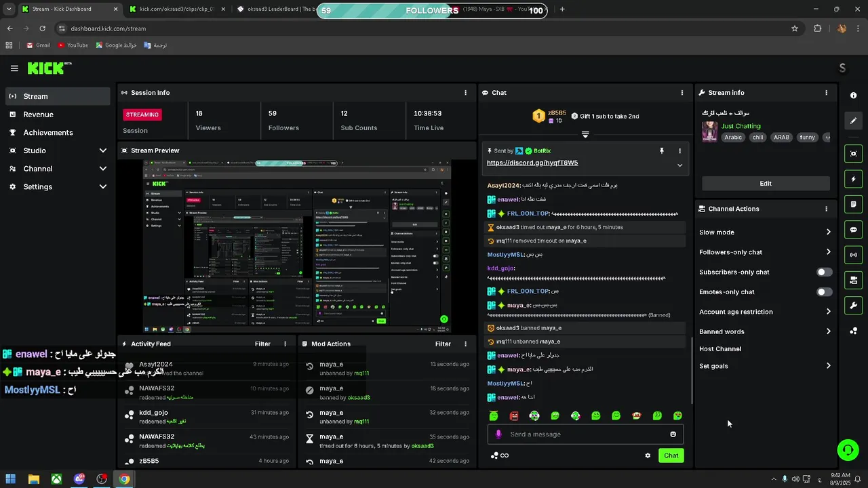Expand the pinned message chevron
The image size is (868, 488).
click(x=679, y=165)
